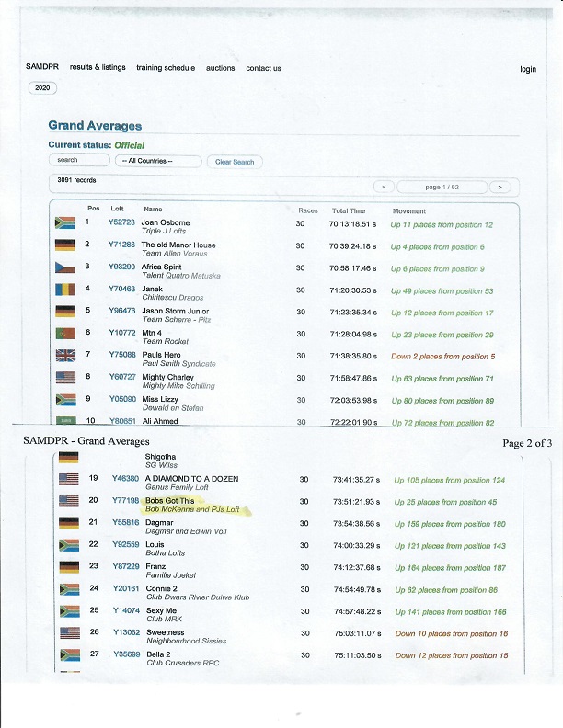Open the contact us page

[263, 68]
